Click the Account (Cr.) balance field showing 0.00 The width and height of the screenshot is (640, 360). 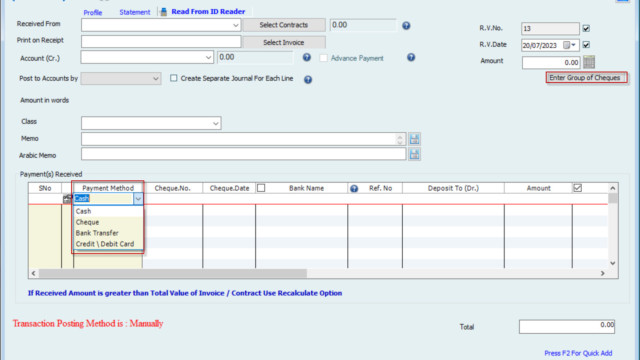pyautogui.click(x=255, y=57)
